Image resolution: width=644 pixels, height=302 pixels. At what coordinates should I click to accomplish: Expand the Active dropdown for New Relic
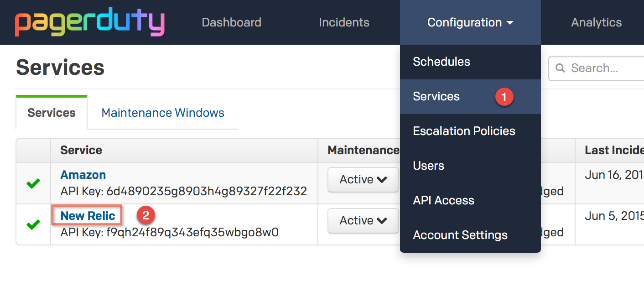coord(363,220)
